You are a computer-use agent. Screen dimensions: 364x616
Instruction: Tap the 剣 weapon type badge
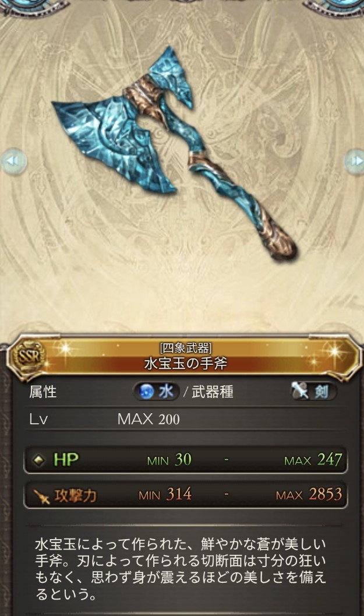pyautogui.click(x=313, y=391)
